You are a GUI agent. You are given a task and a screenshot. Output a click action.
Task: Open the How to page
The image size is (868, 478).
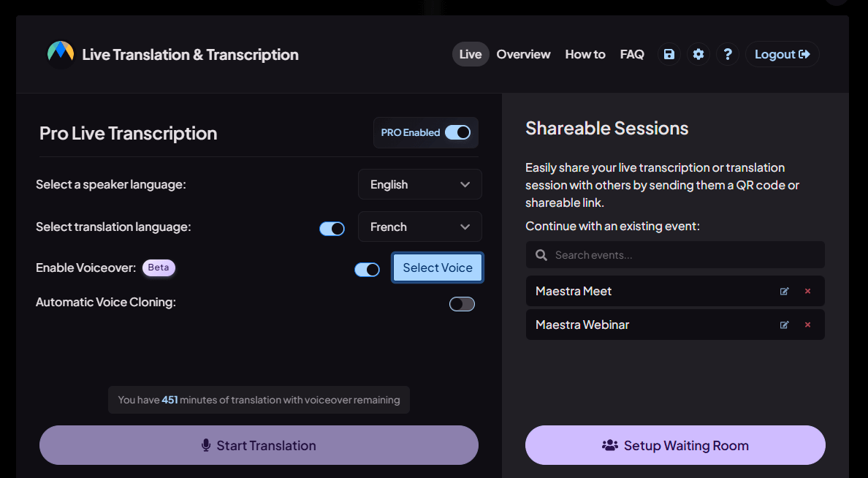pos(585,54)
